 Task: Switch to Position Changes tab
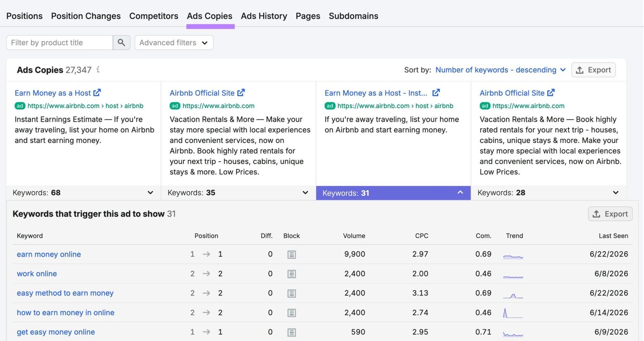86,16
